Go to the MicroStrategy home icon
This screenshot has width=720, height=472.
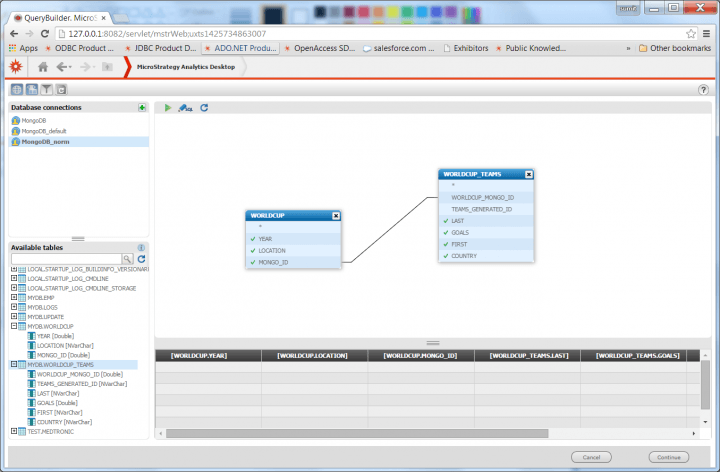43,67
